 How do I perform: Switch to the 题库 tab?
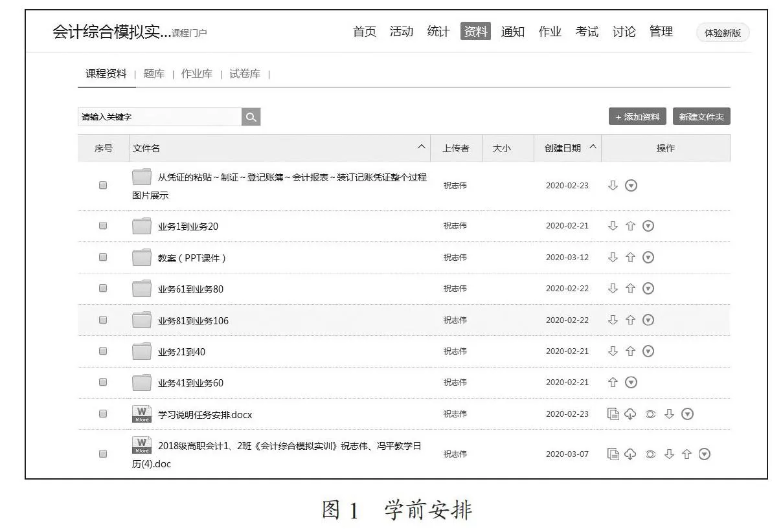tap(154, 74)
